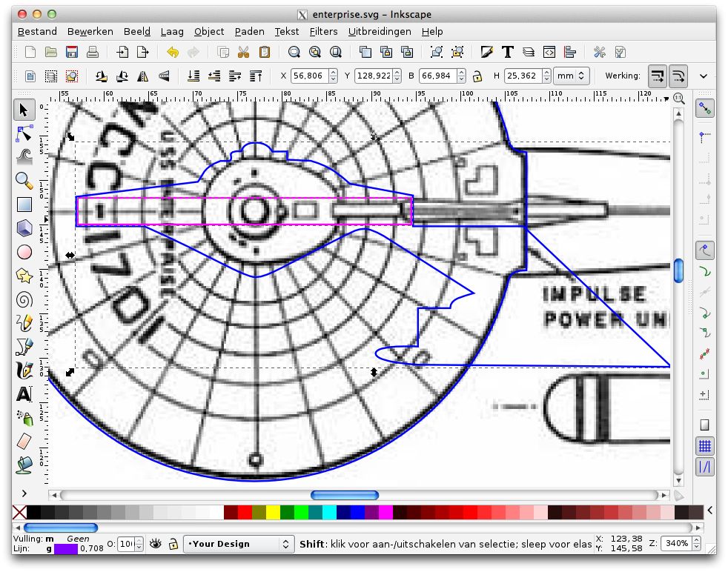728x572 pixels.
Task: Toggle layer visibility eye icon
Action: [x=156, y=543]
